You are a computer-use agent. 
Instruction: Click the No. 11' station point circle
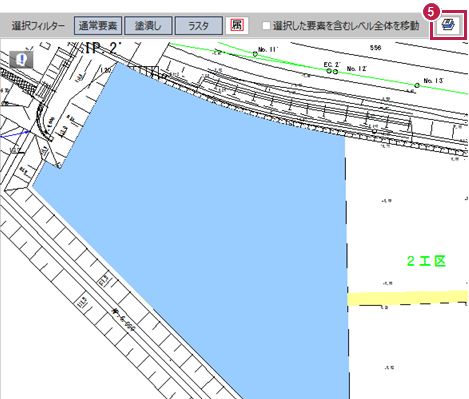[x=255, y=54]
